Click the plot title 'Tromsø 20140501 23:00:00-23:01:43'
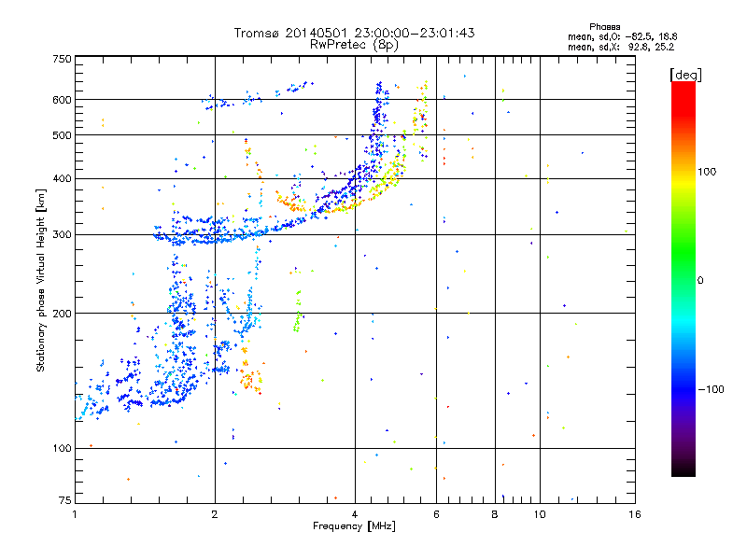747x560 pixels. pos(354,33)
